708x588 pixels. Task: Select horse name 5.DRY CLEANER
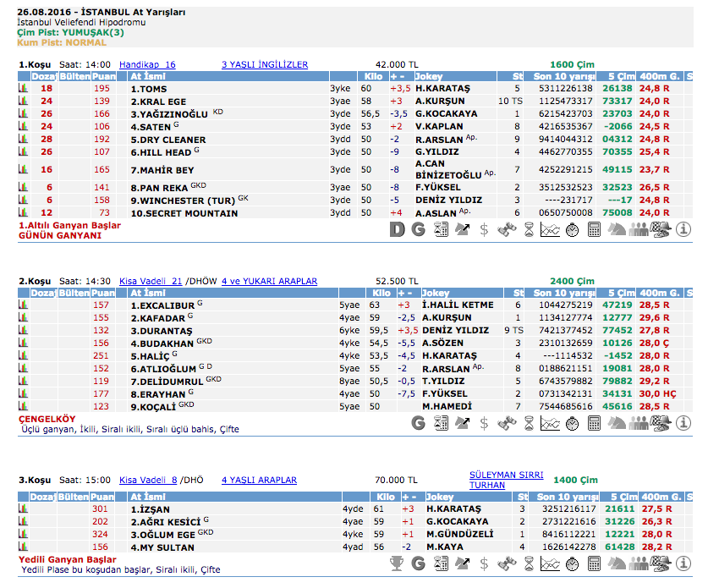point(167,140)
